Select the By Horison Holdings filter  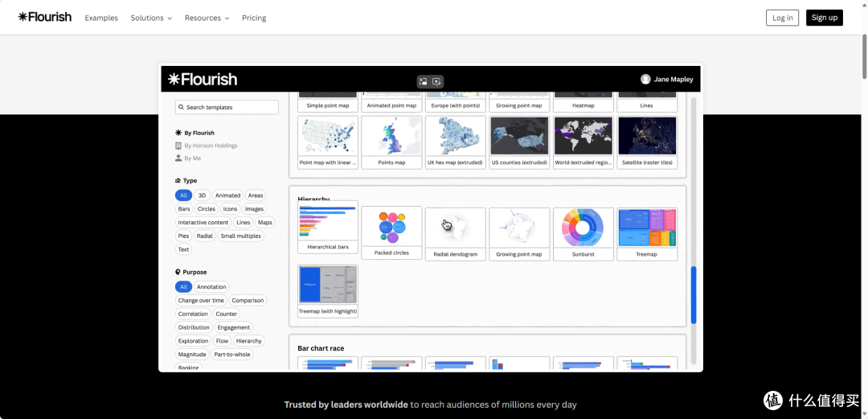[x=206, y=146]
